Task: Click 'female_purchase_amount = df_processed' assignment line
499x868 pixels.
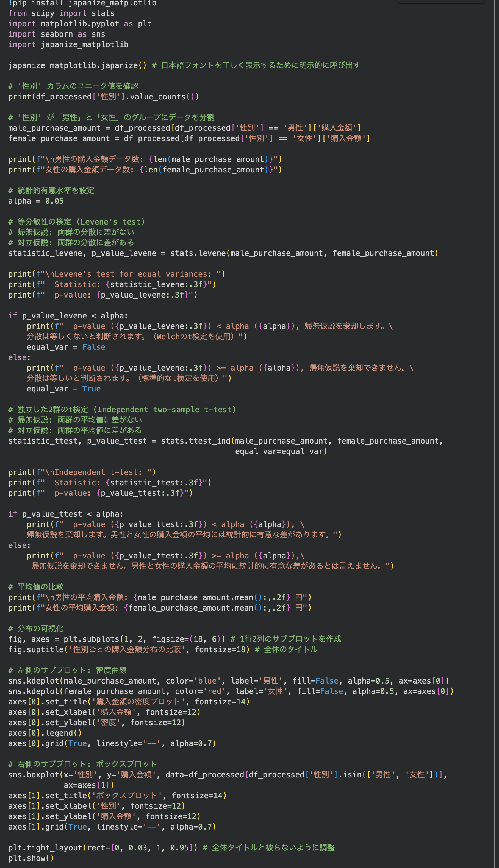Action: click(189, 138)
